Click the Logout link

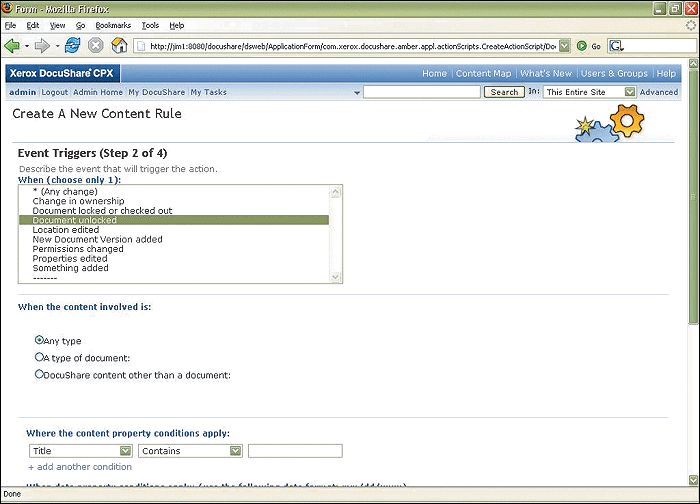tap(54, 92)
